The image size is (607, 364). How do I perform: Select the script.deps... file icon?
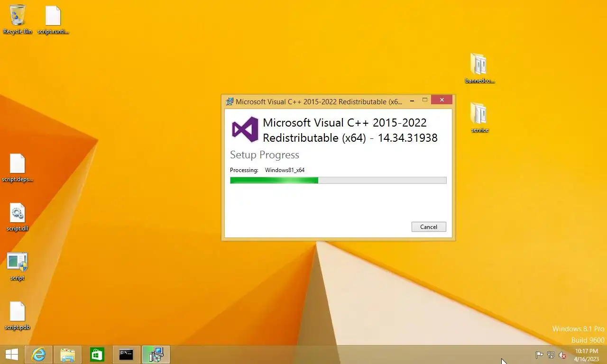pyautogui.click(x=18, y=168)
